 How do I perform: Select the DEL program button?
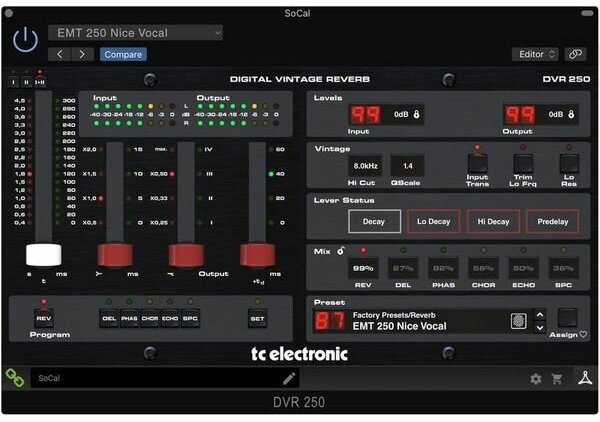coord(109,318)
